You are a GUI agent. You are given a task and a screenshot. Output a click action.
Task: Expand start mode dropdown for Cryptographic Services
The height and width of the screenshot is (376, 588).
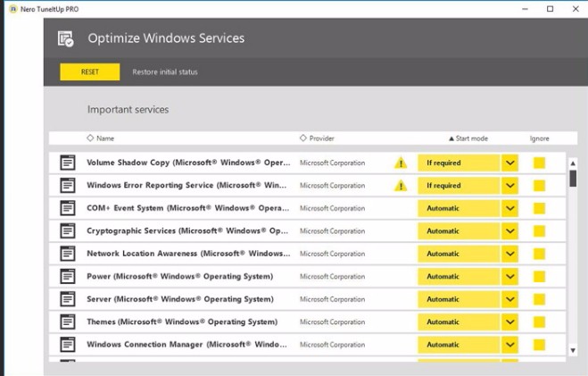509,231
